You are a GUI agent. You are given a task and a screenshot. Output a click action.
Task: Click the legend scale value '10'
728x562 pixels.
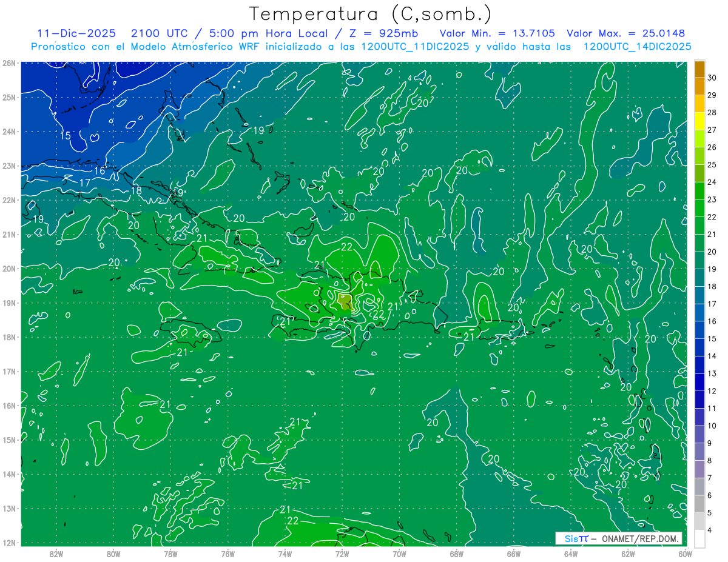click(712, 426)
